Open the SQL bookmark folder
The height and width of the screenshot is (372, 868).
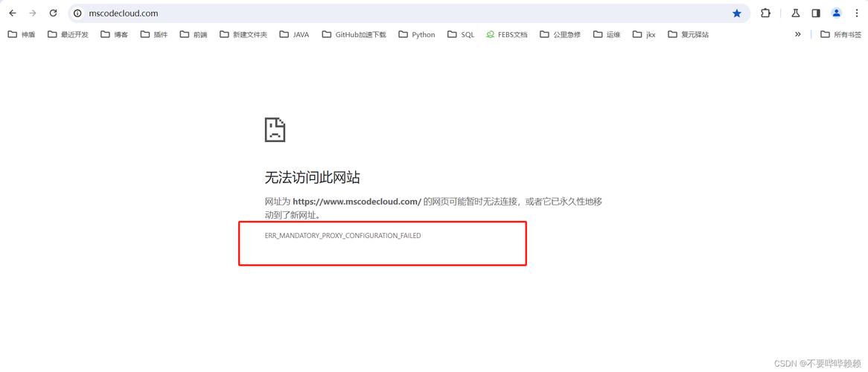click(x=461, y=34)
